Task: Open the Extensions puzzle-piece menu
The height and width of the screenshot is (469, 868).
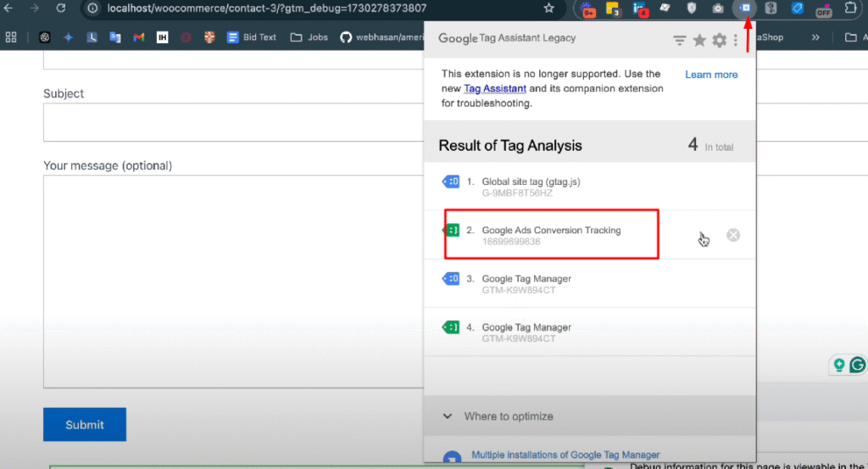Action: (x=851, y=8)
